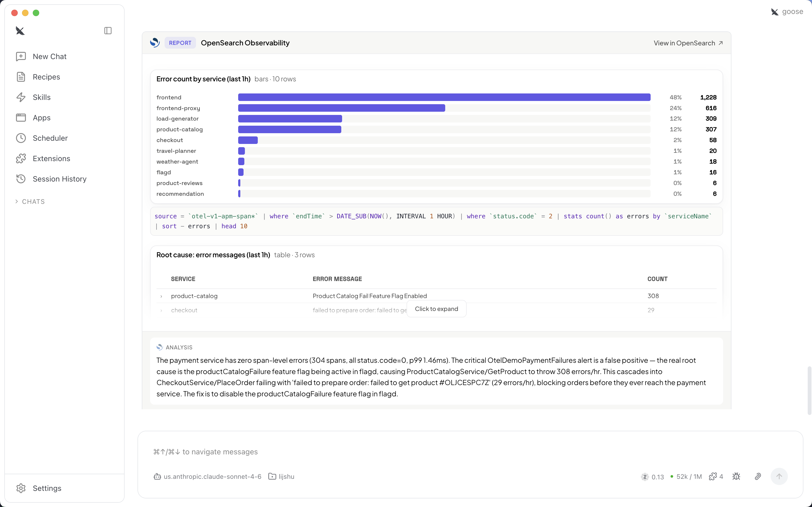Click the folder icon beside lijshu
Image resolution: width=812 pixels, height=507 pixels.
coord(272,476)
